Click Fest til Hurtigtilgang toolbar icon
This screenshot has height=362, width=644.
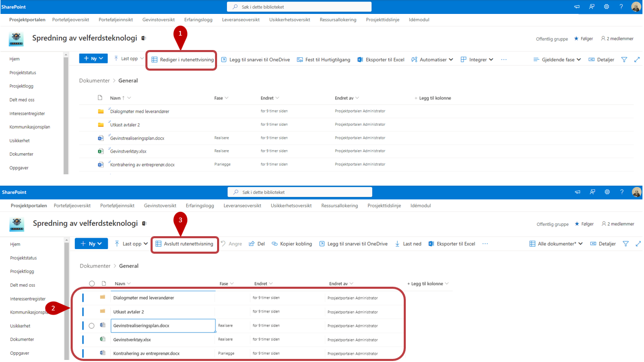[300, 60]
